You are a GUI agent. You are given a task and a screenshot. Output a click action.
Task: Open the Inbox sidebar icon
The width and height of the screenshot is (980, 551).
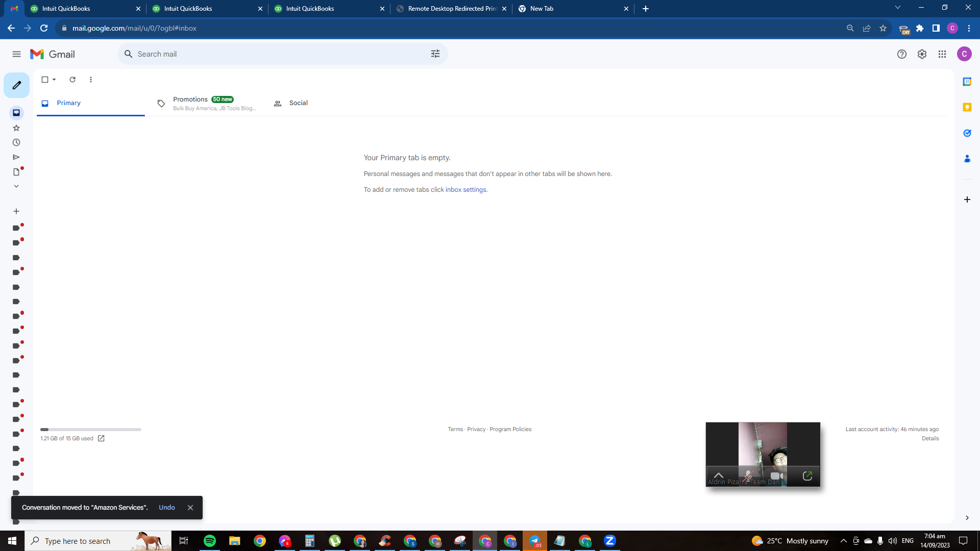tap(16, 113)
